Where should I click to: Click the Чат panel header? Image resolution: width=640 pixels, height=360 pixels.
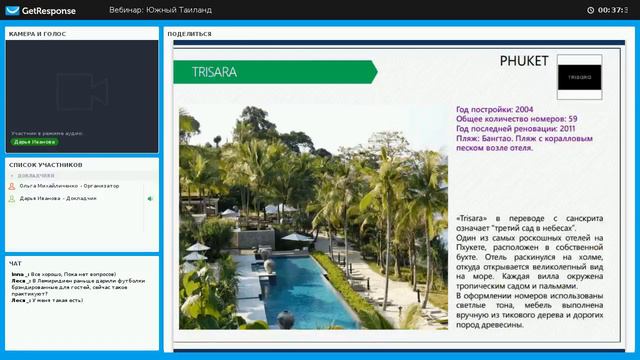point(15,264)
